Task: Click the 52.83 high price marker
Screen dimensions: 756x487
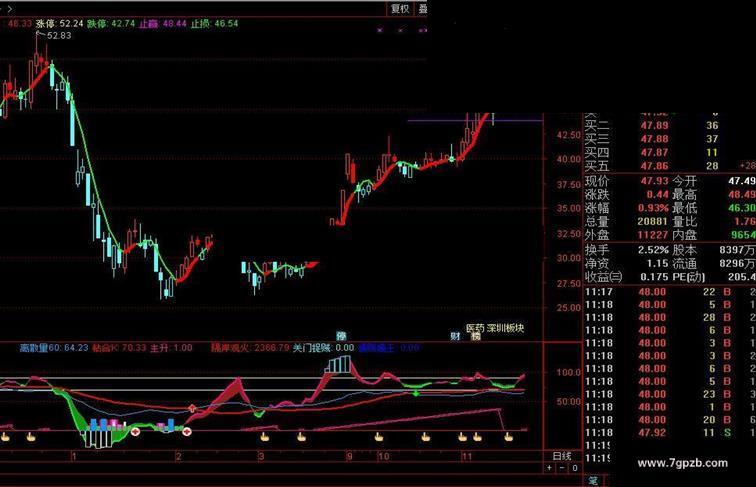Action: 59,36
